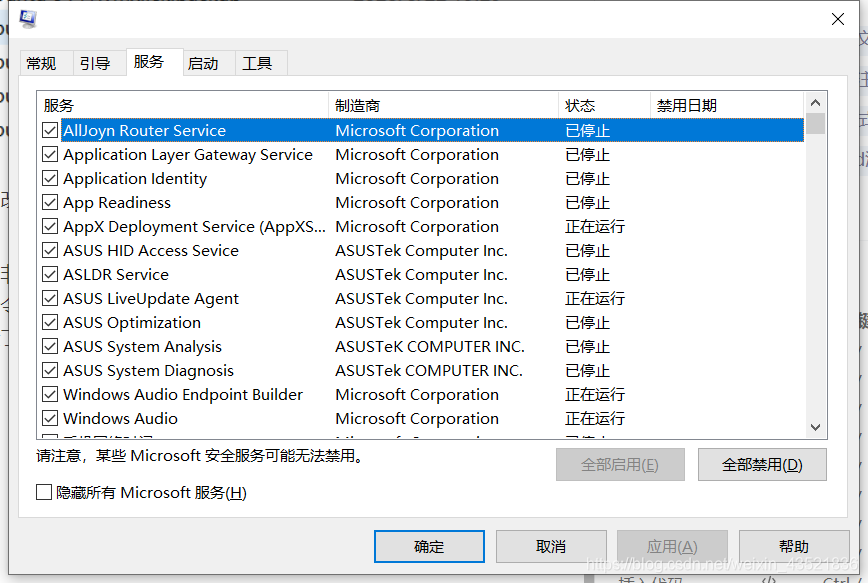Check 隐藏所有 Microsoft 服务 checkbox
This screenshot has width=868, height=583.
44,492
